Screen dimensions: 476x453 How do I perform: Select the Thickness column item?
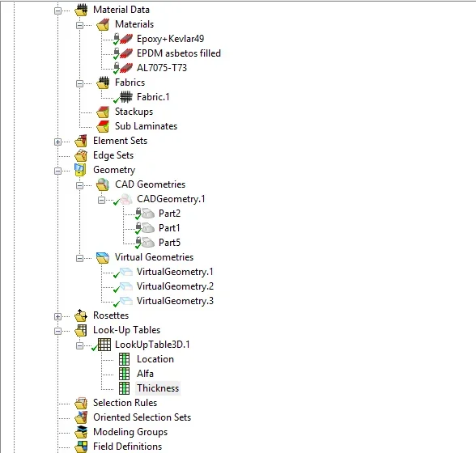(158, 388)
